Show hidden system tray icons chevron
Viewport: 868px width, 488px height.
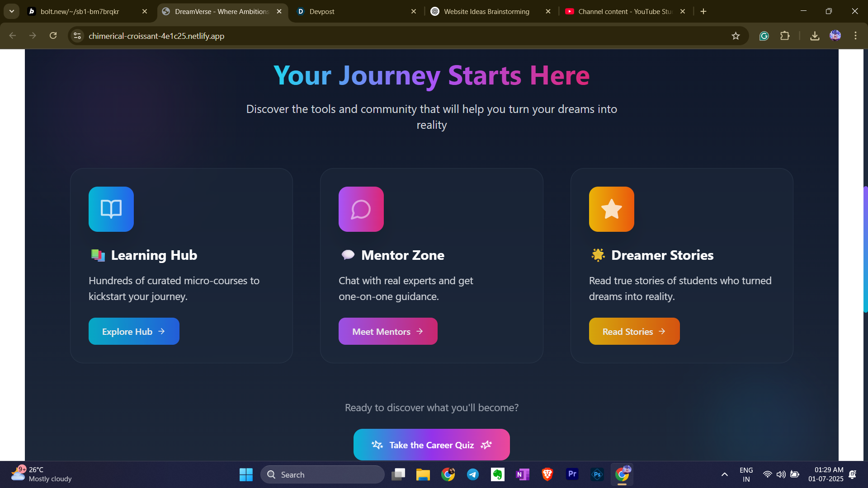[x=724, y=474]
